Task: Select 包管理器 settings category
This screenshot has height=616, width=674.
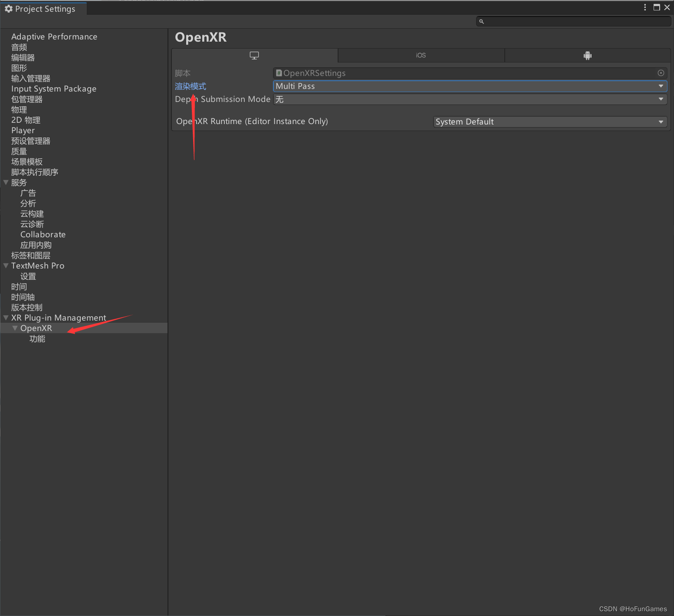Action: point(27,99)
